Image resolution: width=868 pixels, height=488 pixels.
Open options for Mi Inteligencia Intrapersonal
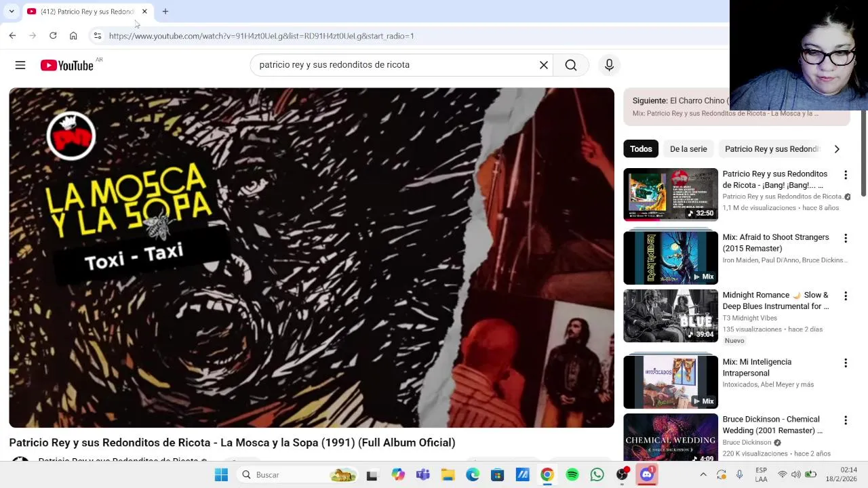[846, 363]
